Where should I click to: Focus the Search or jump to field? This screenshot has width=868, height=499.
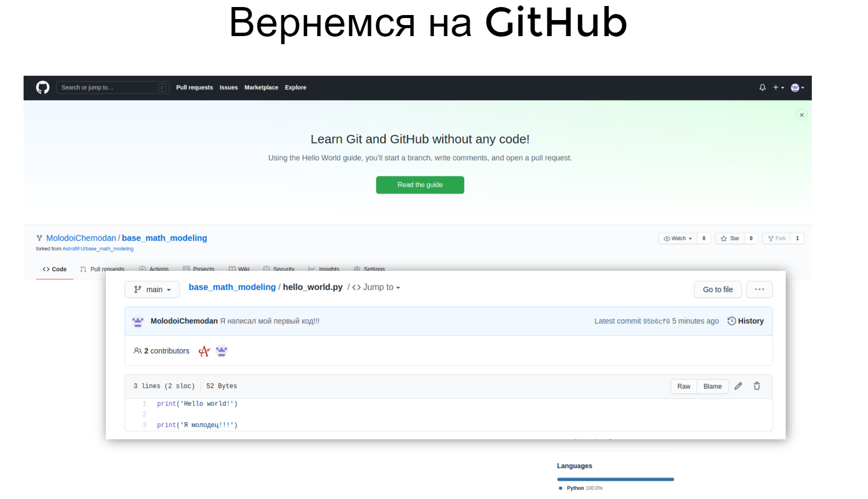tap(112, 87)
